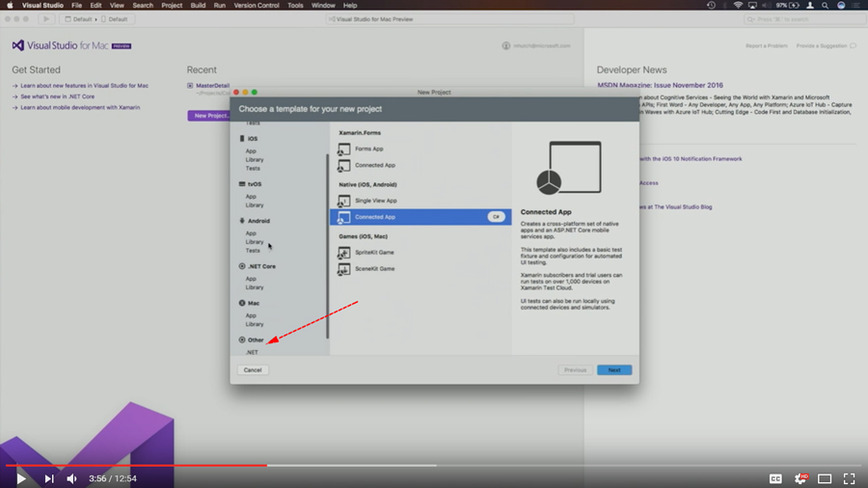This screenshot has height=488, width=868.
Task: Open the Tools menu
Action: (295, 5)
